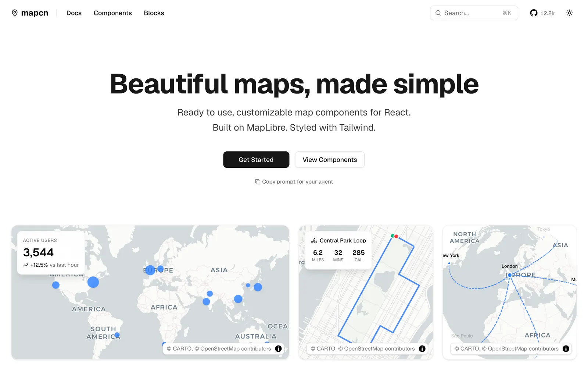Click the magnifier icon in search
The height and width of the screenshot is (368, 588).
point(438,13)
